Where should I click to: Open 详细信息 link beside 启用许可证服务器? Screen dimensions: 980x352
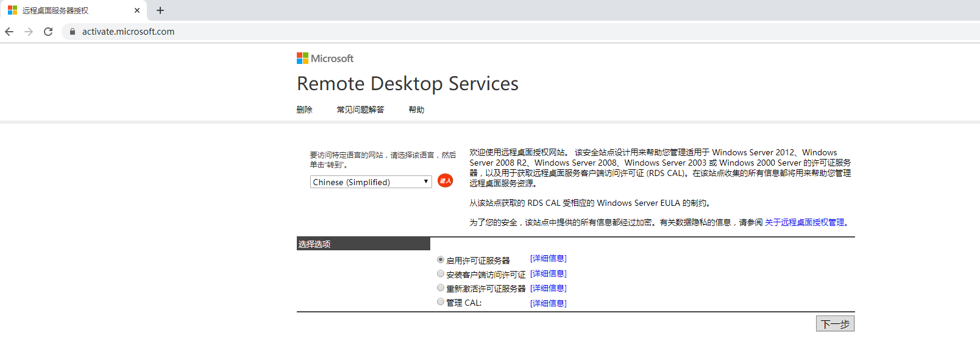[x=548, y=259]
